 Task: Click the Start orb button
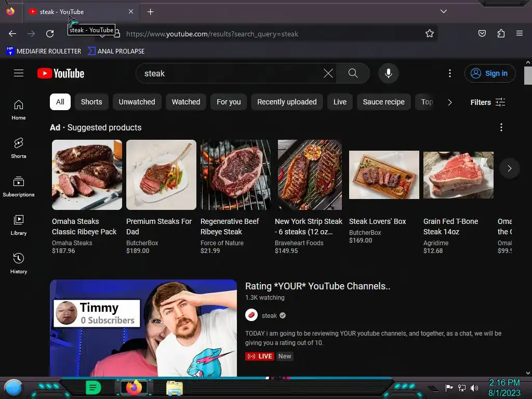14,388
